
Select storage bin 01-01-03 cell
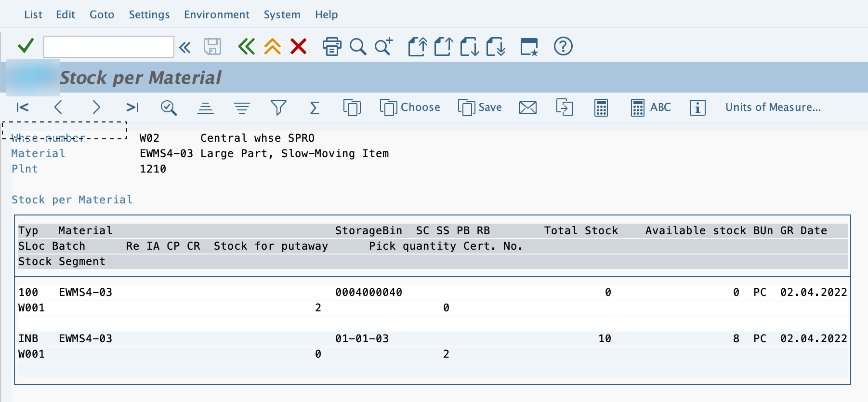coord(362,338)
